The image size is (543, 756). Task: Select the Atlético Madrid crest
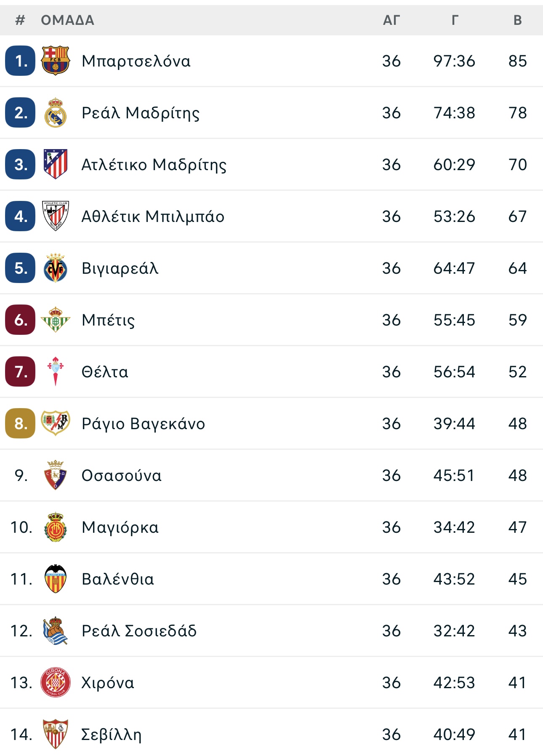(x=55, y=164)
